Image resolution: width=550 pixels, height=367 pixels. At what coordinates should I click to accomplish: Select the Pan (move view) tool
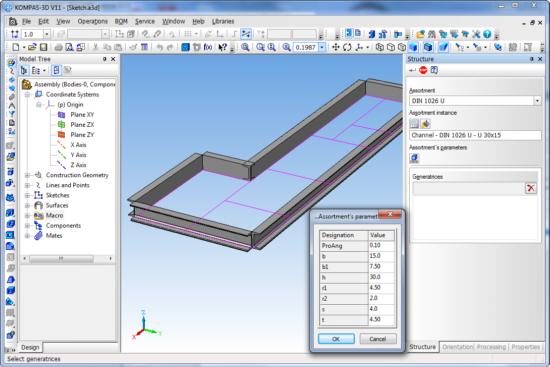tap(336, 47)
